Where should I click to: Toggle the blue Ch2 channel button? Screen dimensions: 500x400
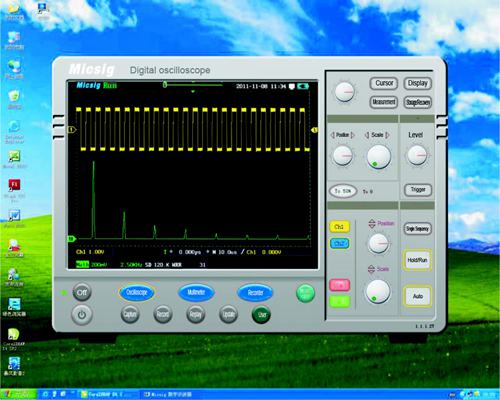[x=339, y=243]
